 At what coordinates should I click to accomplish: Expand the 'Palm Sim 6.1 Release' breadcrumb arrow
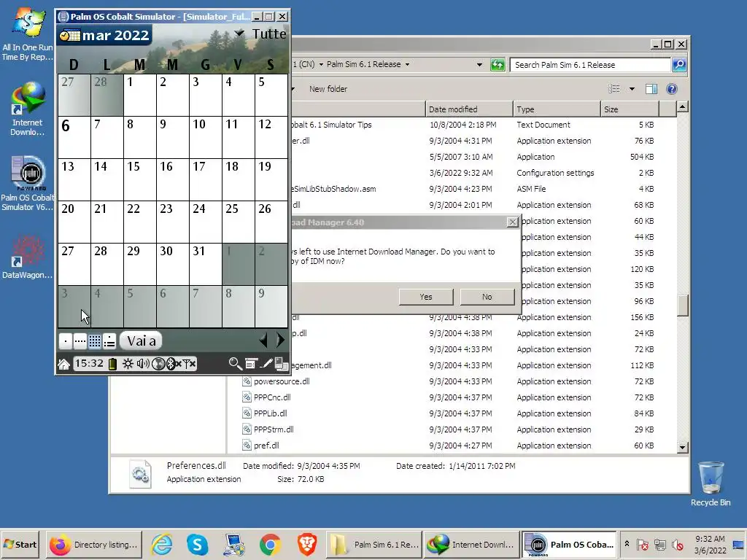pyautogui.click(x=407, y=65)
